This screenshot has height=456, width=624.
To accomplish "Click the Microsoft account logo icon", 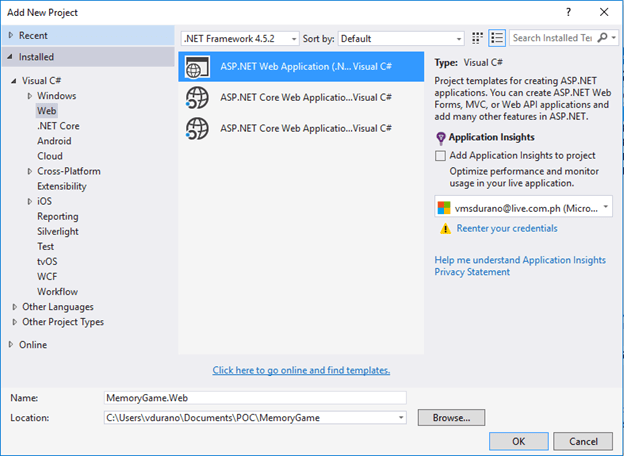I will click(x=444, y=208).
